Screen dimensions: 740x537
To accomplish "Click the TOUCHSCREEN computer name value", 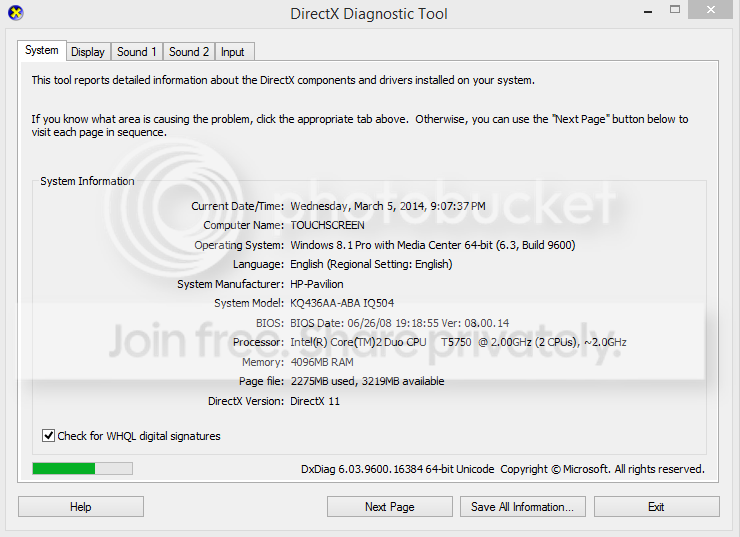I will tap(327, 226).
